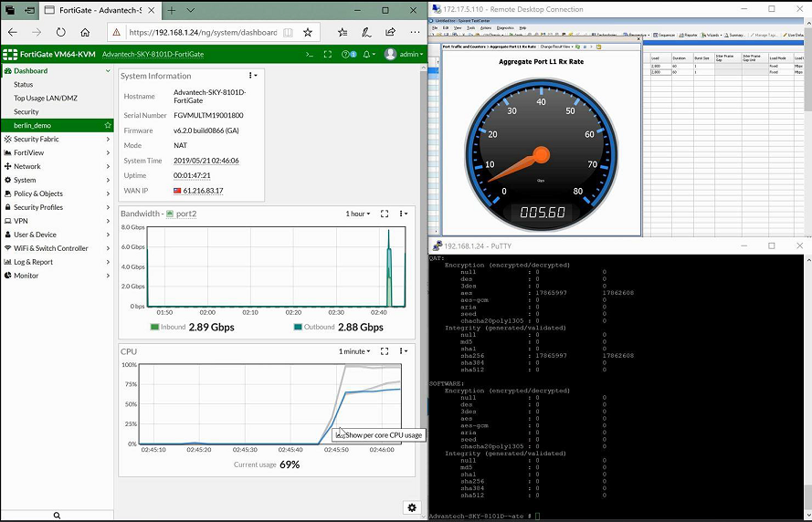The image size is (812, 522).
Task: Open Change Result View dropdown
Action: pyautogui.click(x=556, y=47)
